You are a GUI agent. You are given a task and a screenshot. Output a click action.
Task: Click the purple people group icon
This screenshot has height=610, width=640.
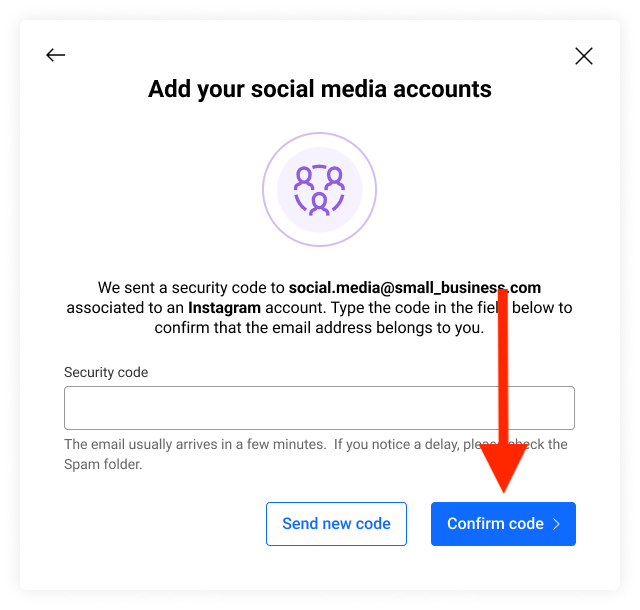click(x=319, y=190)
